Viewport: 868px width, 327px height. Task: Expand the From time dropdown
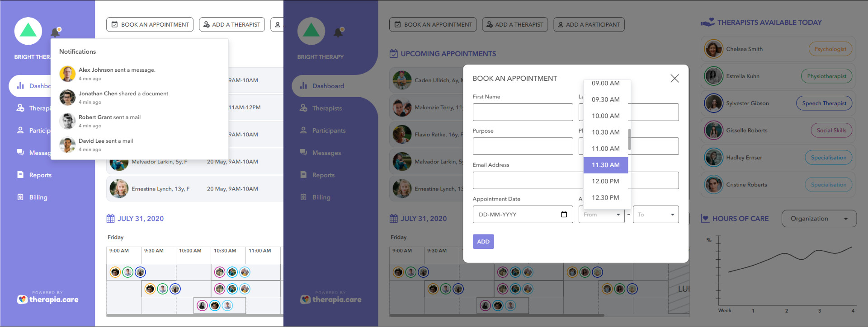click(x=601, y=215)
